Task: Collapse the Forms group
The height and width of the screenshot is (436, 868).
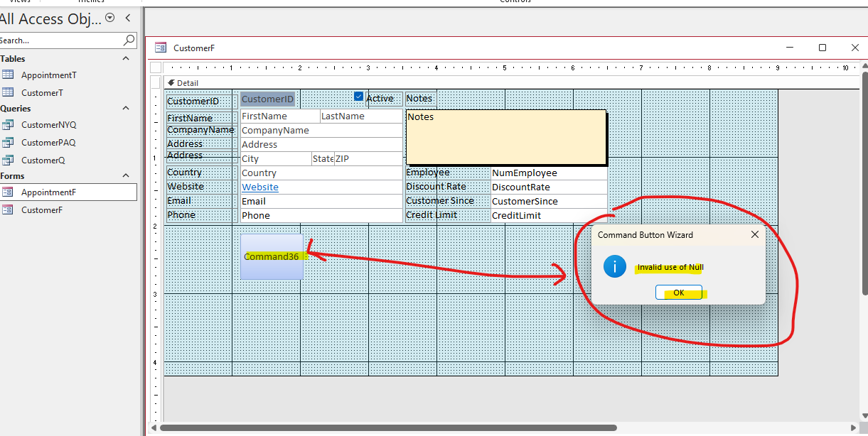Action: (x=127, y=175)
